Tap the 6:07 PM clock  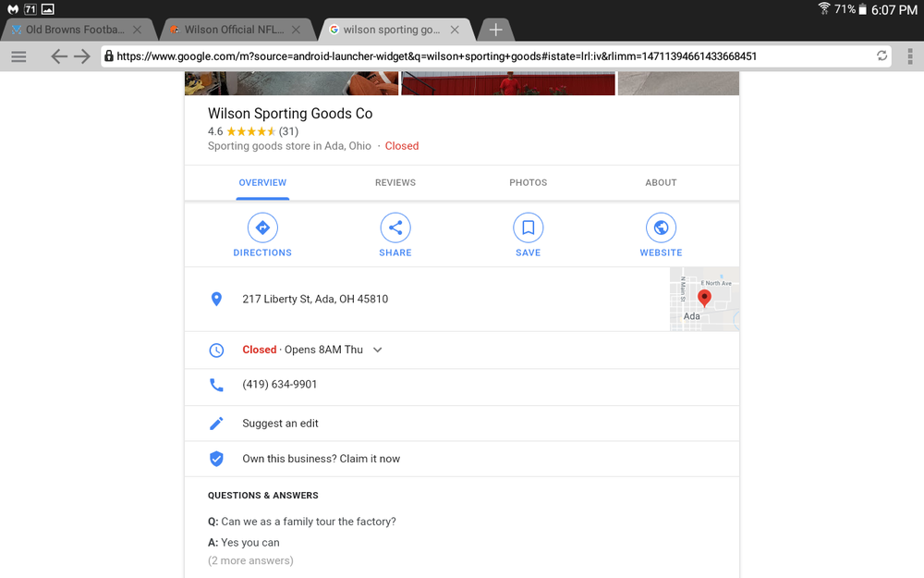(x=894, y=9)
